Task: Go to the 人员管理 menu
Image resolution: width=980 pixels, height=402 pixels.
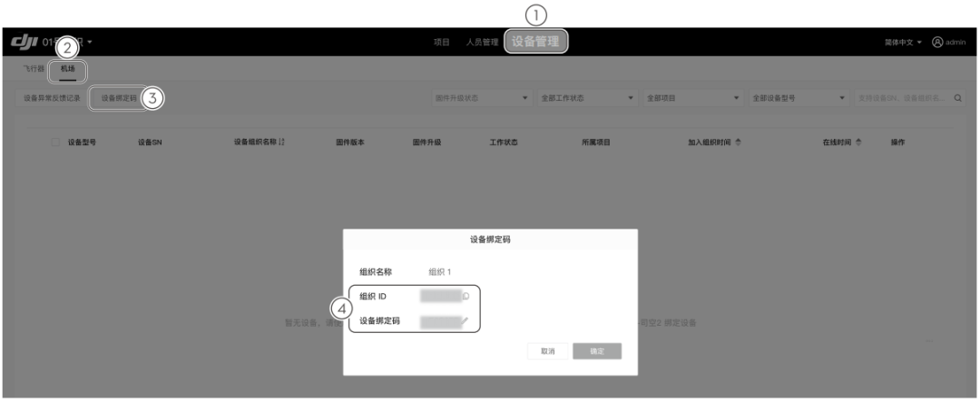Action: click(482, 43)
